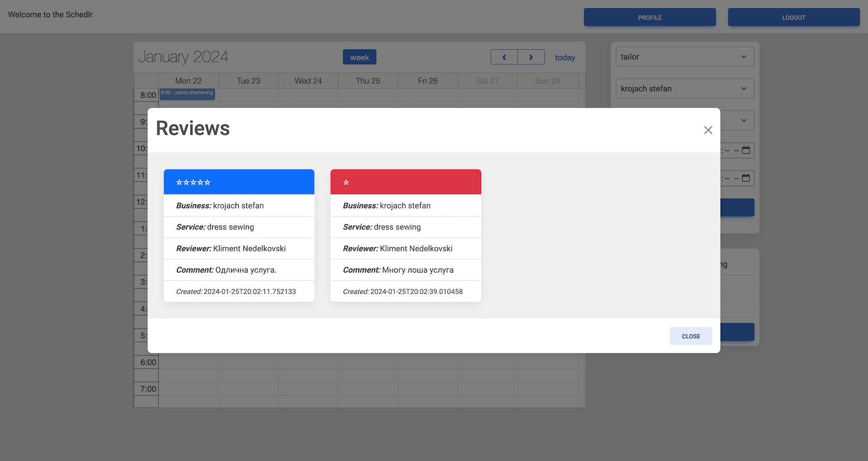Click the one-star rating icon
Viewport: 868px width, 461px height.
(346, 182)
